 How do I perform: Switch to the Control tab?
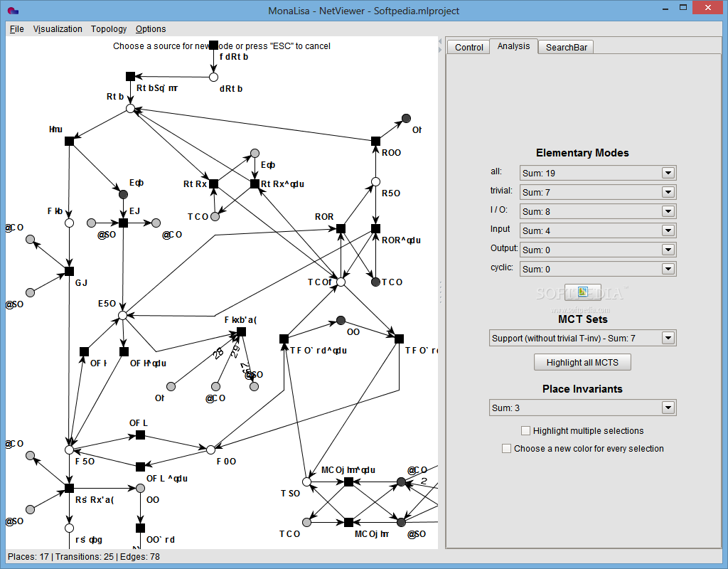coord(469,48)
